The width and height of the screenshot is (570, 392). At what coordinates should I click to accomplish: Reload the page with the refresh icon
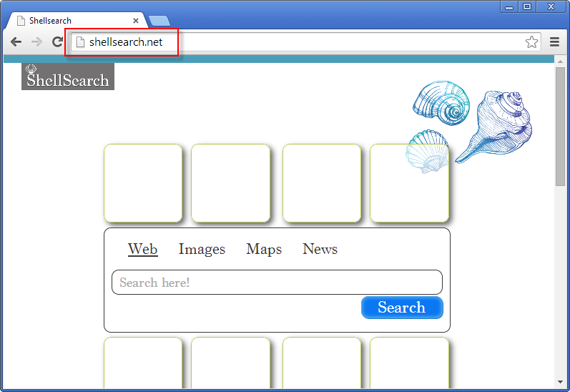[57, 41]
